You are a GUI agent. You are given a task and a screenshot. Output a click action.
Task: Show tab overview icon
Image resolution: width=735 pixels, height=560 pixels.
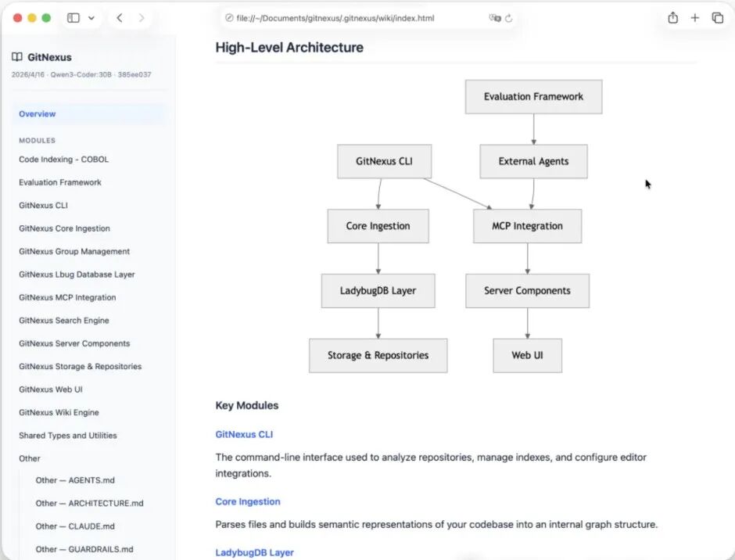[718, 18]
